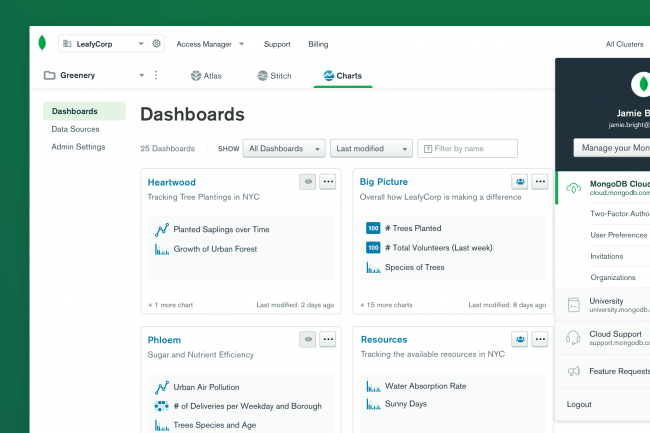This screenshot has height=433, width=650.
Task: Click the # Trees Planted number chart icon
Action: pos(373,228)
